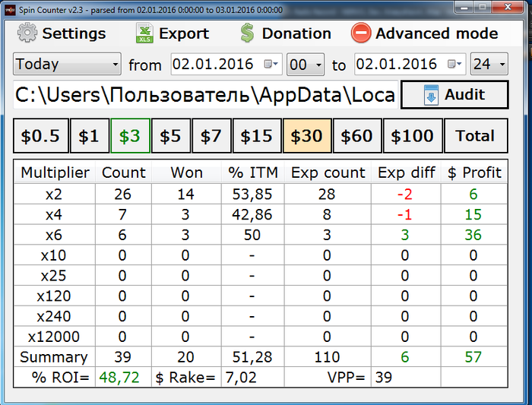This screenshot has width=532, height=405.
Task: Click the Count column header
Action: [x=123, y=172]
